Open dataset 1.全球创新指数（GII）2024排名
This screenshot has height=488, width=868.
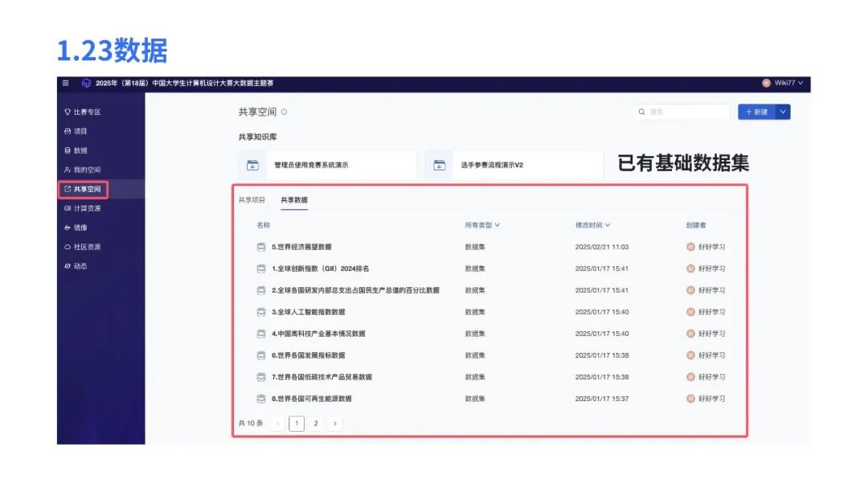tap(321, 269)
